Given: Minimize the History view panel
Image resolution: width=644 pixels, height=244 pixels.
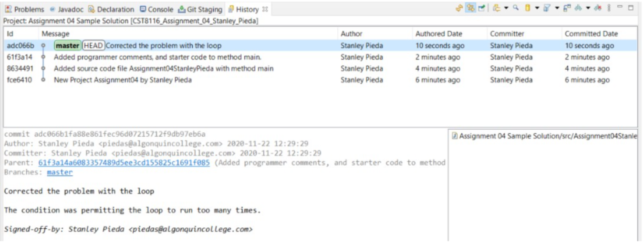Looking at the screenshot, I should point(620,7).
